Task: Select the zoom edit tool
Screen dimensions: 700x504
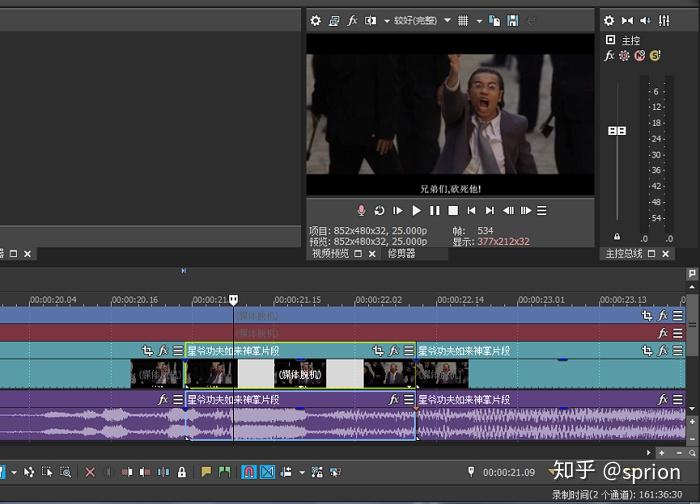Action: (x=65, y=472)
